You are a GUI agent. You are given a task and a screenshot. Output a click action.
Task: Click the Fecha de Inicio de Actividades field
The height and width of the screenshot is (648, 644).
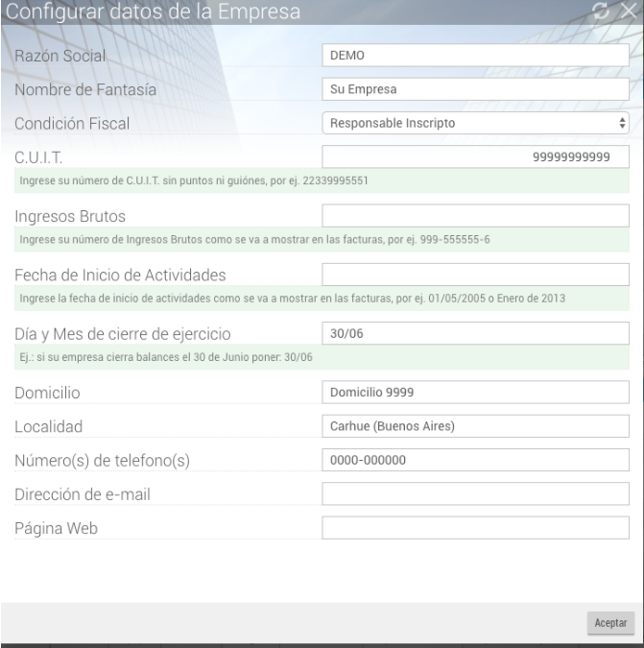475,275
